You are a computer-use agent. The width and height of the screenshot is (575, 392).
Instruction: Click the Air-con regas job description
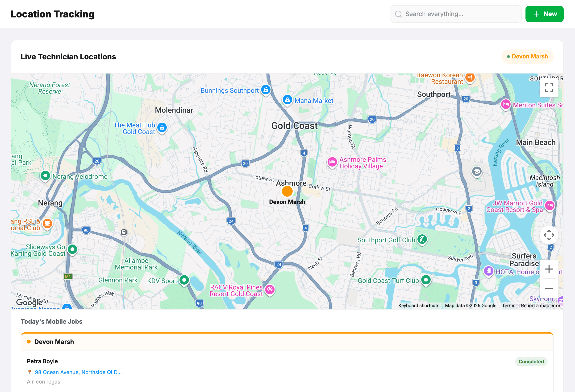point(44,382)
